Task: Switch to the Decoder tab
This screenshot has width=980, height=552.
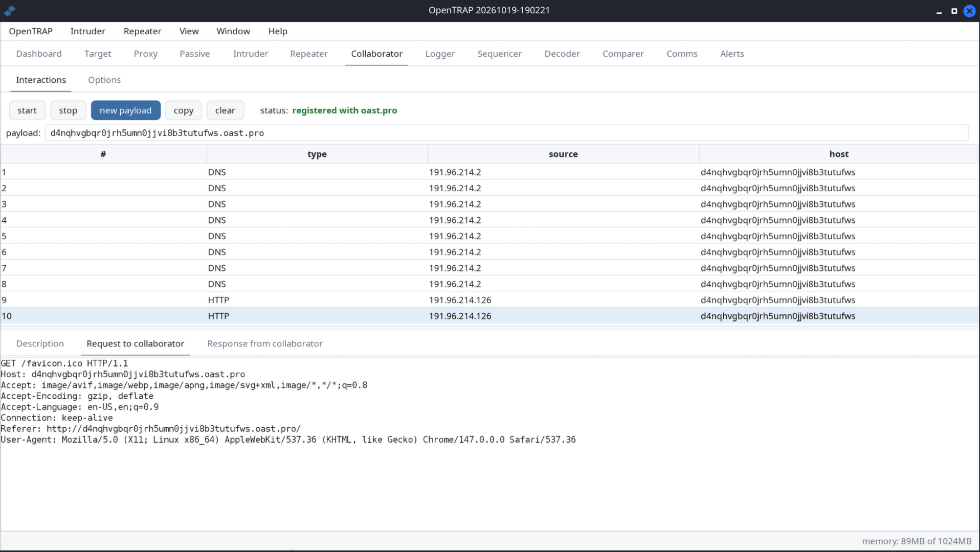Action: 562,54
